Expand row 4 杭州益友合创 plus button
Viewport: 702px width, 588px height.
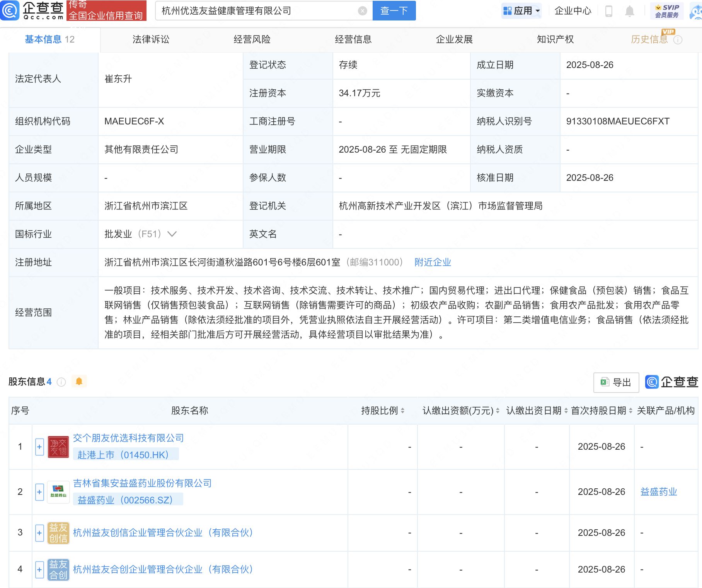39,570
